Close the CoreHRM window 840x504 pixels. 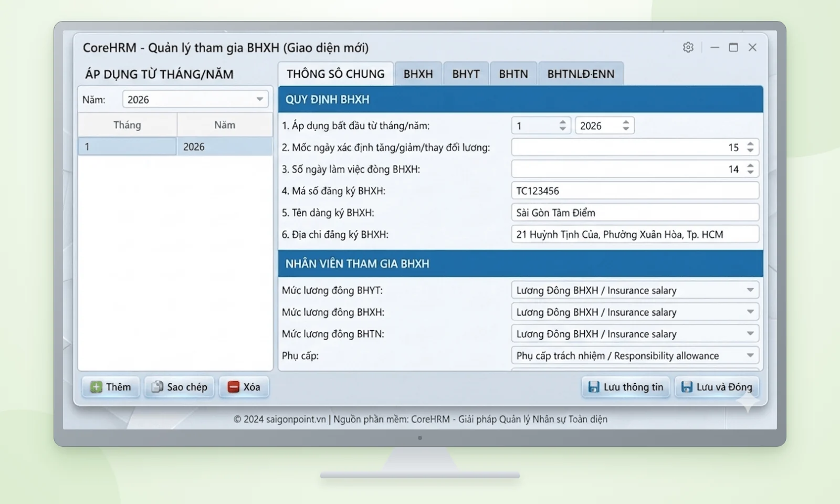(x=752, y=47)
